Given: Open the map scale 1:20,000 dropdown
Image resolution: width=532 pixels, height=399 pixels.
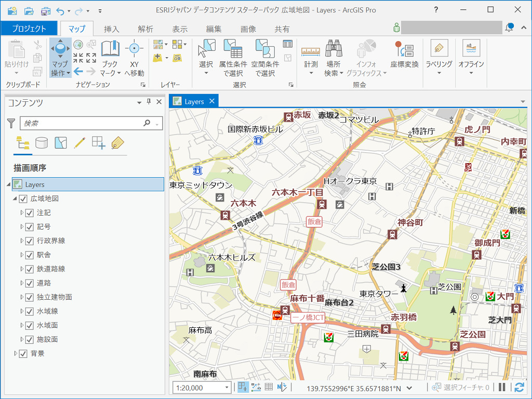Looking at the screenshot, I should coord(227,388).
